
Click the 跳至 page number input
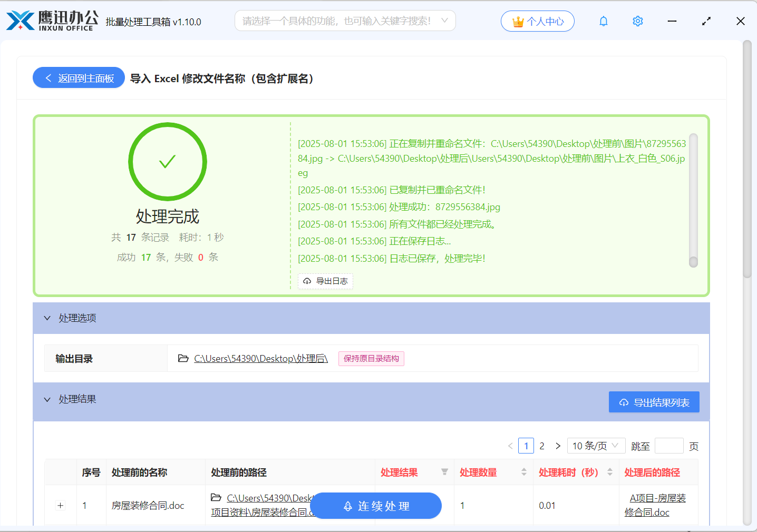669,446
